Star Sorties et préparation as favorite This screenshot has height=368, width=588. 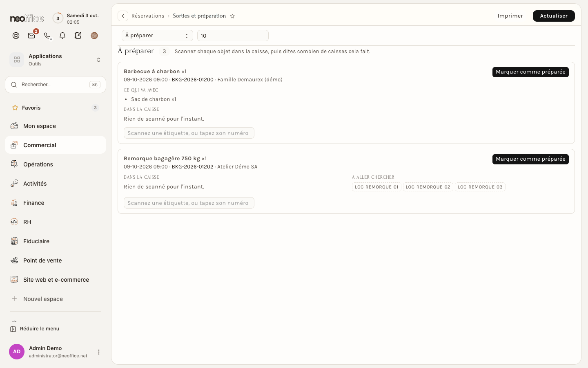click(232, 16)
